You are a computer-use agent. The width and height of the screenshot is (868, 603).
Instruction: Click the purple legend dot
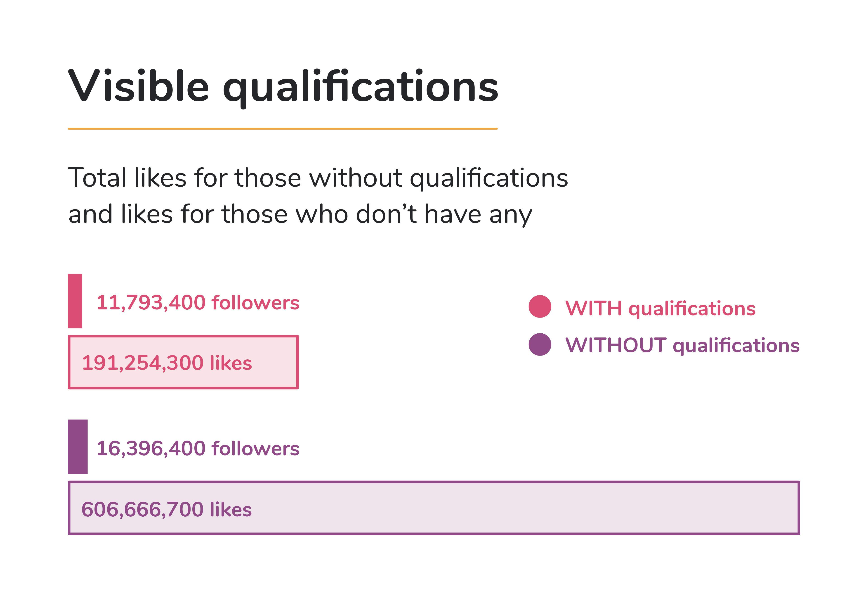click(540, 344)
